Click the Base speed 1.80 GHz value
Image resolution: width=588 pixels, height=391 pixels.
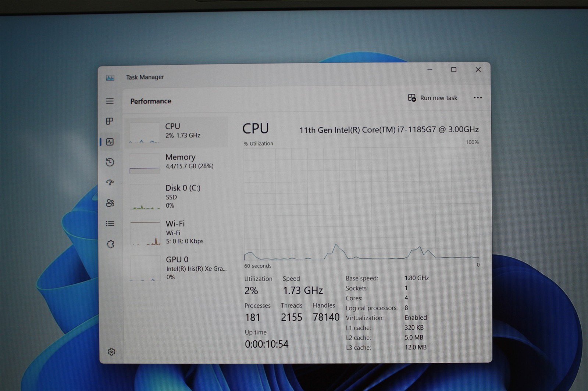(417, 278)
